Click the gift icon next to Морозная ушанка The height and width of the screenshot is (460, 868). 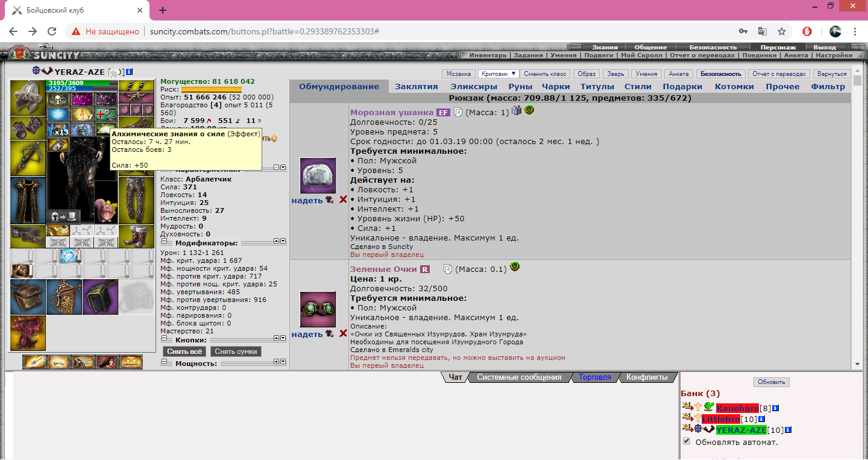[x=517, y=110]
